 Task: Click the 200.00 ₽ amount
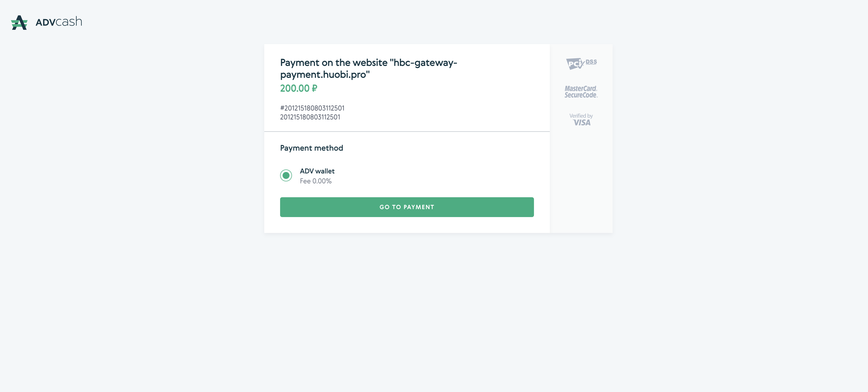pyautogui.click(x=299, y=88)
